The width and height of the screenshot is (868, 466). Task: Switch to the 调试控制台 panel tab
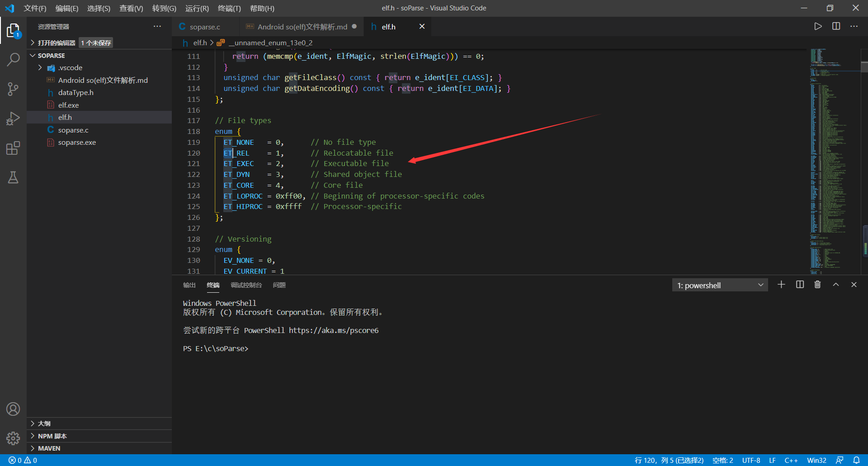click(246, 285)
